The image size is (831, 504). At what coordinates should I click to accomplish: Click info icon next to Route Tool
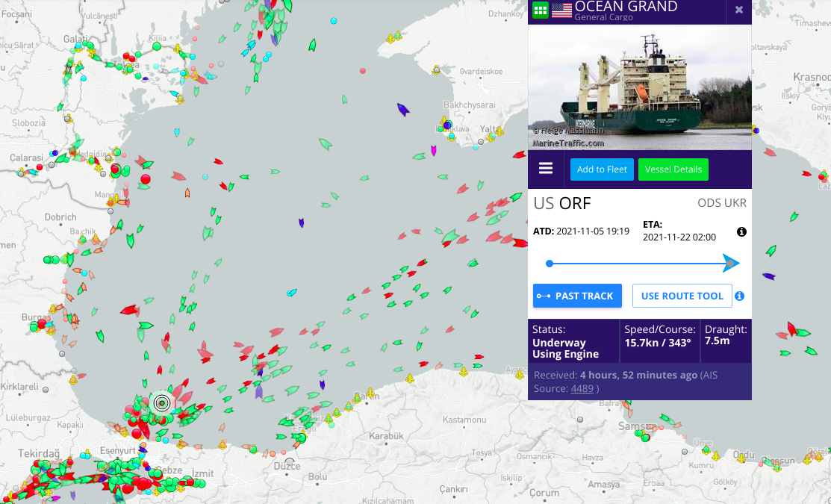(739, 296)
